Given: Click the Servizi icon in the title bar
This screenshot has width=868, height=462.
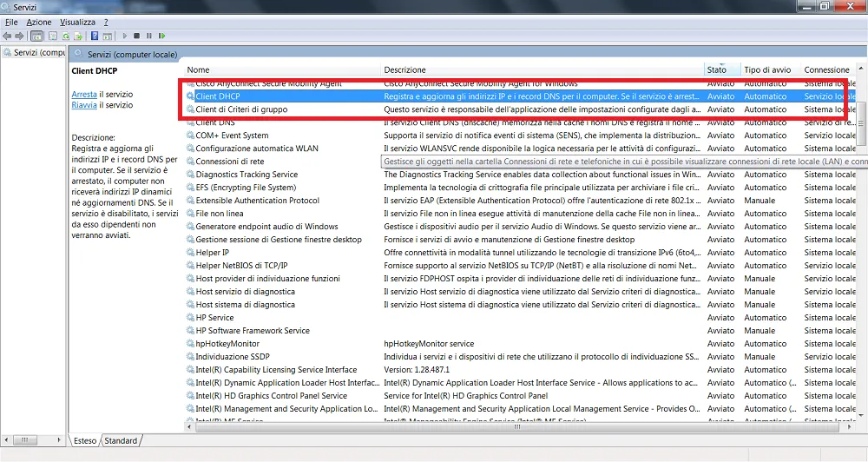Looking at the screenshot, I should pos(5,7).
